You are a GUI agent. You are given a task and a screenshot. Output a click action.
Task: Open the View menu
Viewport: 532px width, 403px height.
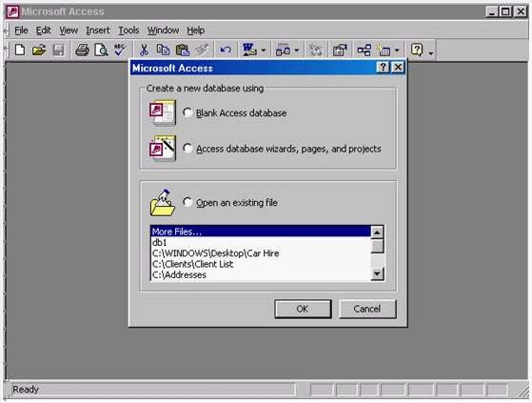(69, 30)
